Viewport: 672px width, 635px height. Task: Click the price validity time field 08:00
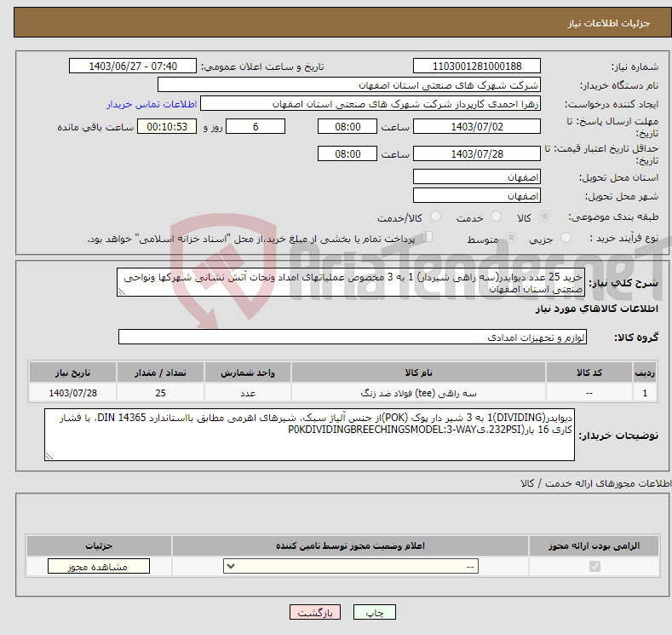pyautogui.click(x=347, y=153)
